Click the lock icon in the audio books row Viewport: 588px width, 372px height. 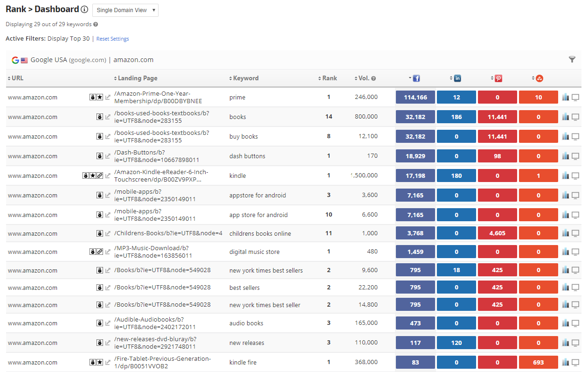pos(99,323)
